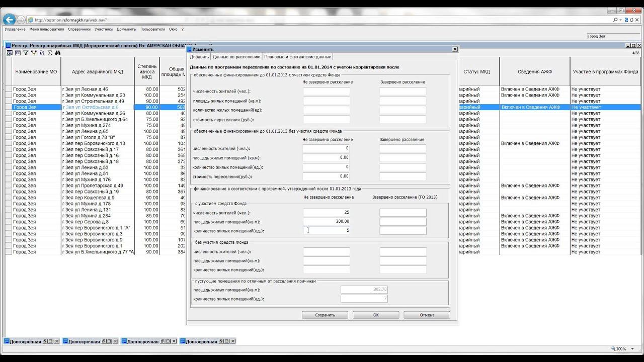Viewport: 644px width, 362px height.
Task: Go back with the browser back arrow
Action: click(9, 20)
